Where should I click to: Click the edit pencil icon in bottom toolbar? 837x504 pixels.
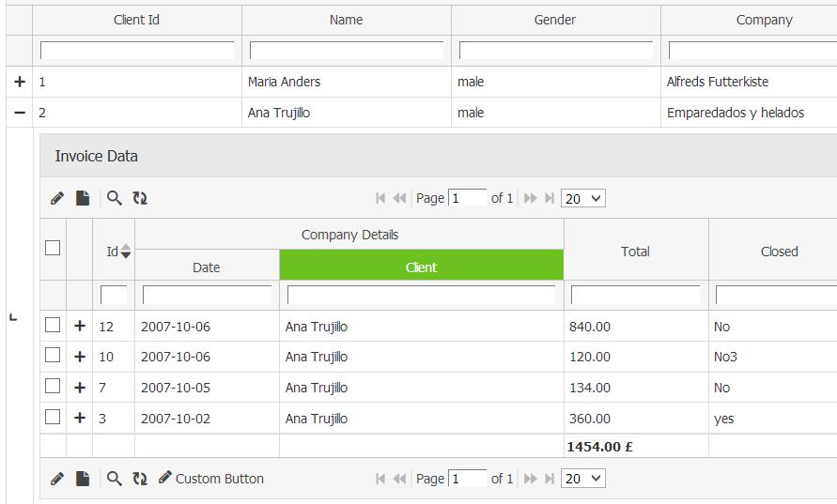(x=57, y=479)
